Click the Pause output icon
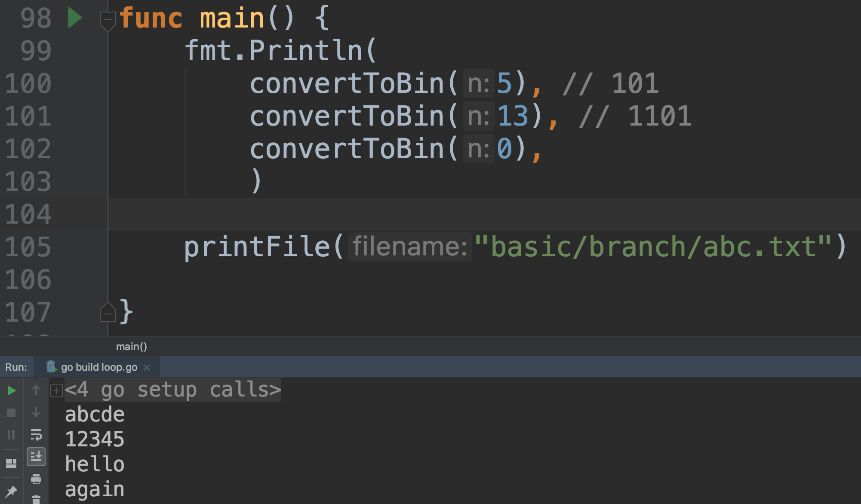861x504 pixels. pos(12,435)
